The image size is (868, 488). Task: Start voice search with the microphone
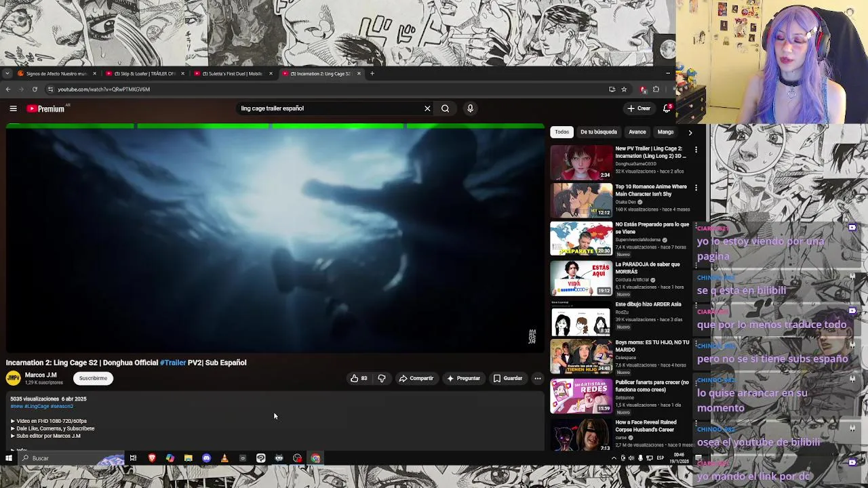[470, 108]
